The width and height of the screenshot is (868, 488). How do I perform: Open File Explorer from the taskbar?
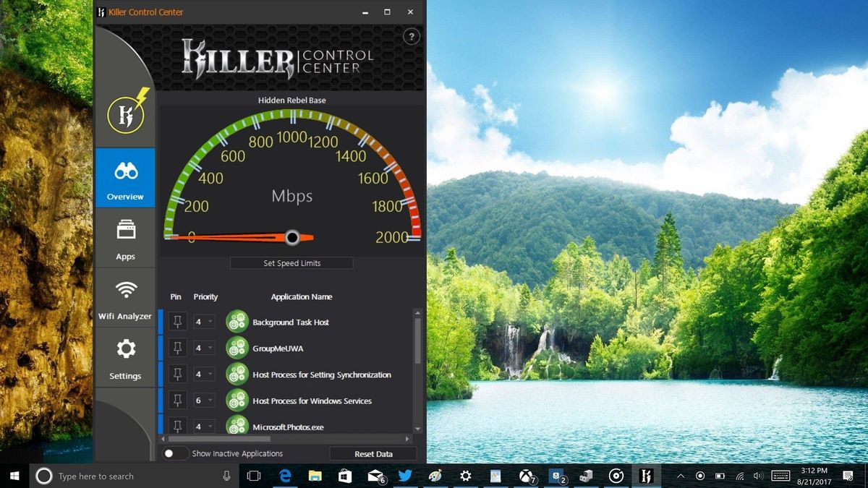pyautogui.click(x=315, y=476)
